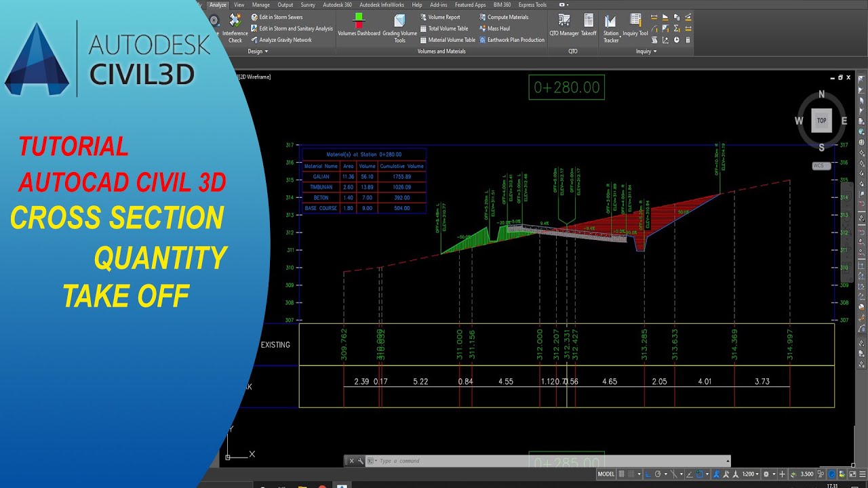Toggle snap mode in status bar
This screenshot has width=868, height=488.
(x=631, y=474)
